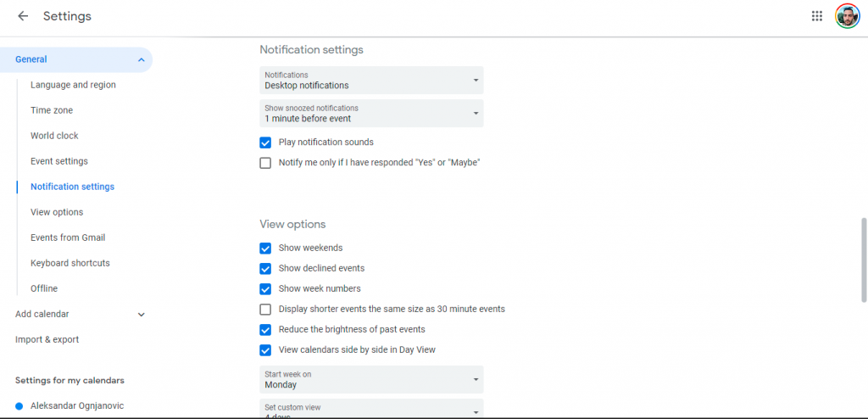Click the page vertical scrollbar
This screenshot has width=868, height=419.
[864, 260]
